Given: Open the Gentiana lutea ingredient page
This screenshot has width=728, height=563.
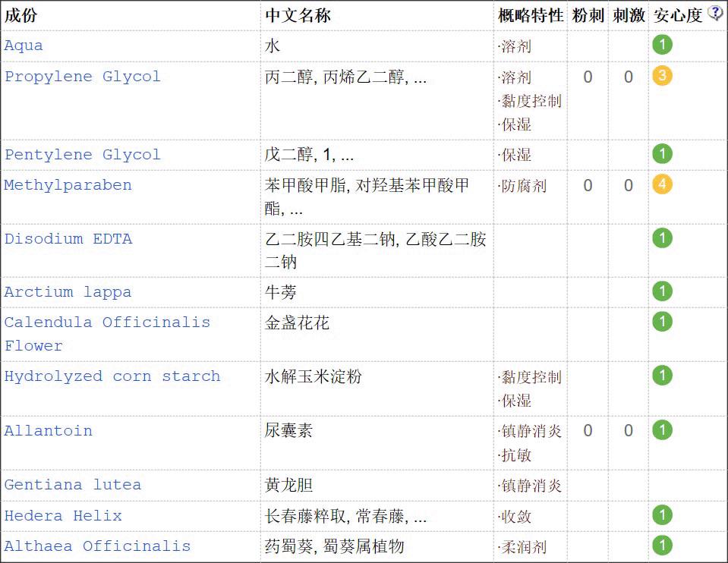Looking at the screenshot, I should [x=71, y=485].
